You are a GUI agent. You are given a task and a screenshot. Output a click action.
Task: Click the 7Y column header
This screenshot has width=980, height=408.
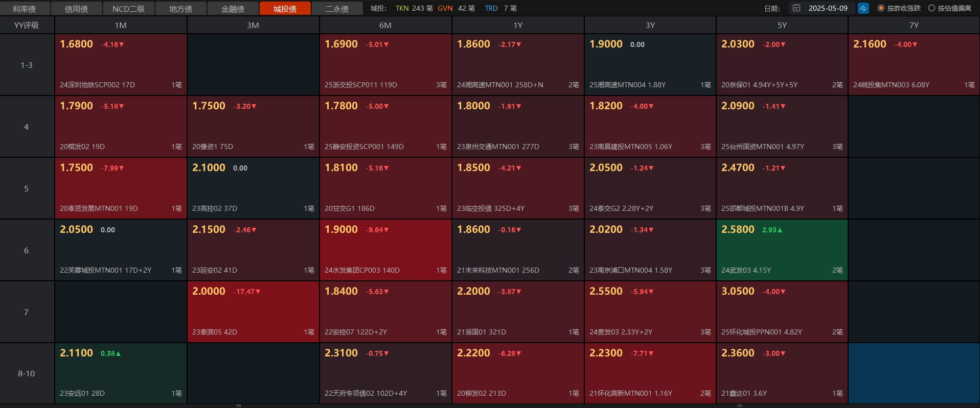914,25
